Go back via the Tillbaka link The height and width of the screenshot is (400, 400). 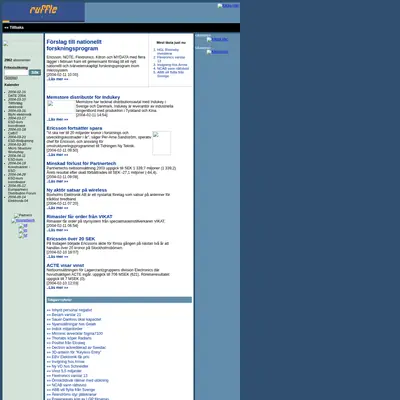(x=14, y=28)
